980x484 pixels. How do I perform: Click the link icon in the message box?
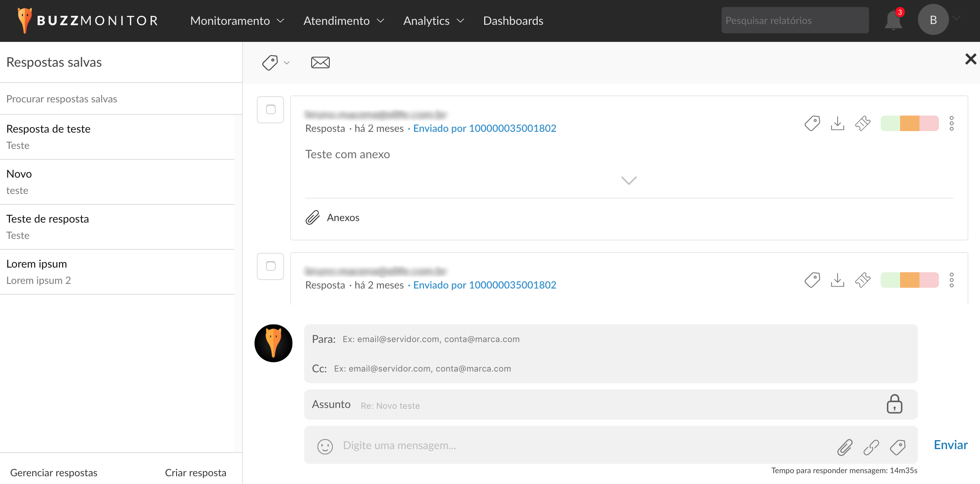[x=871, y=447]
